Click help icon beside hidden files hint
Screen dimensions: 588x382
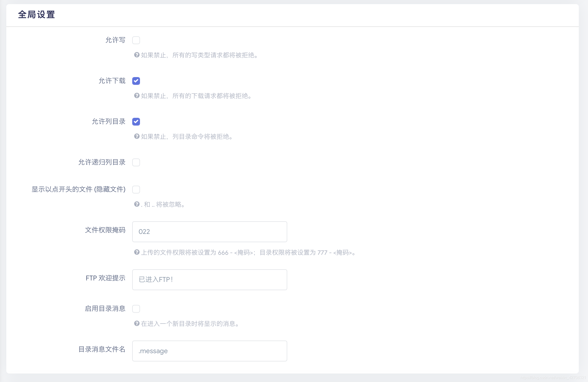tap(137, 204)
